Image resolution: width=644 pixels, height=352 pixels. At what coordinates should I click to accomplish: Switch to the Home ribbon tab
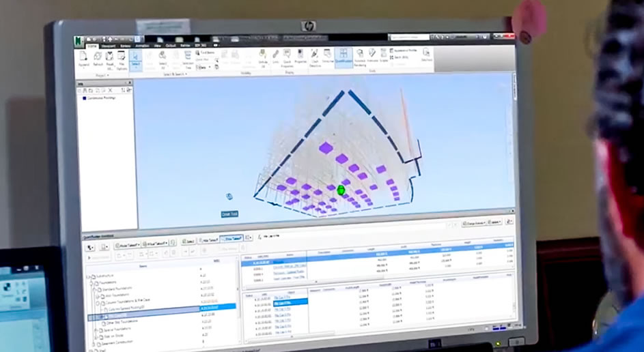[92, 46]
